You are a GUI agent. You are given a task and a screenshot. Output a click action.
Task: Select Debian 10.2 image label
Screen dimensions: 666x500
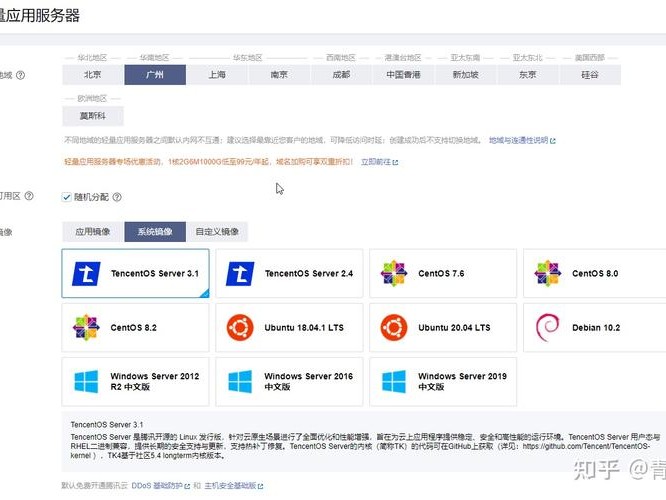click(596, 328)
